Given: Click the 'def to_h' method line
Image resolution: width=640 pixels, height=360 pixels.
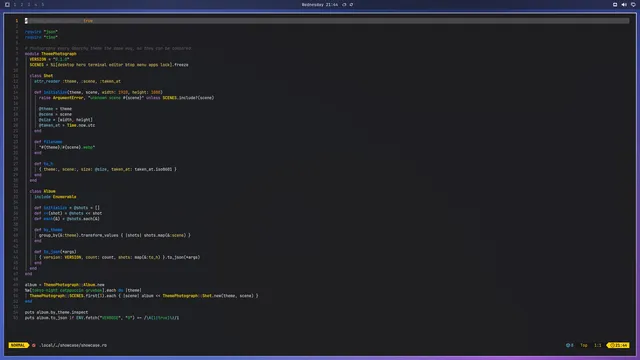Looking at the screenshot, I should point(44,164).
